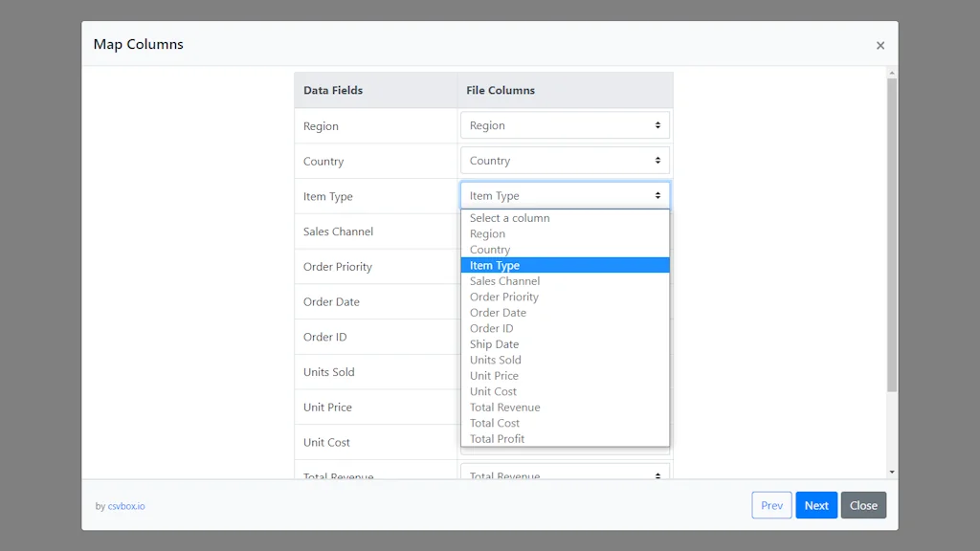Pick 'Units Sold' in the open dropdown
The width and height of the screenshot is (980, 551).
[x=495, y=360]
